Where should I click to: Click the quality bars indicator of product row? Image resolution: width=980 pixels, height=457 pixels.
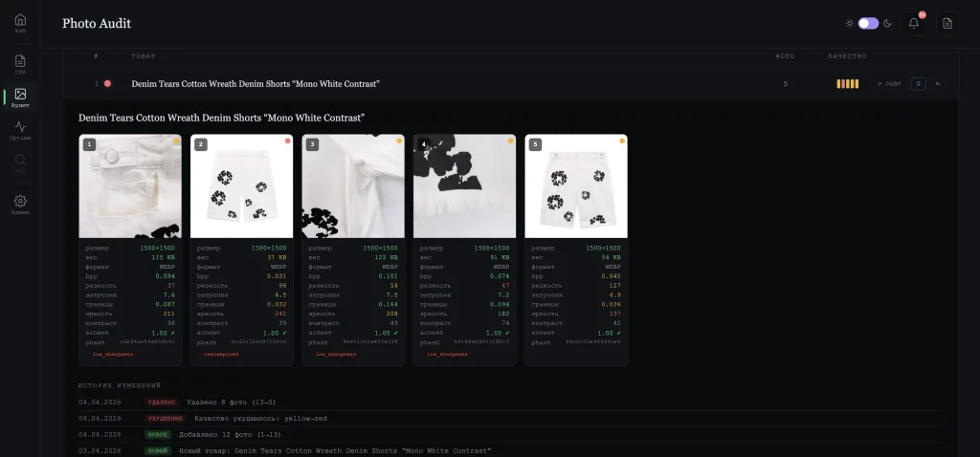pos(848,84)
